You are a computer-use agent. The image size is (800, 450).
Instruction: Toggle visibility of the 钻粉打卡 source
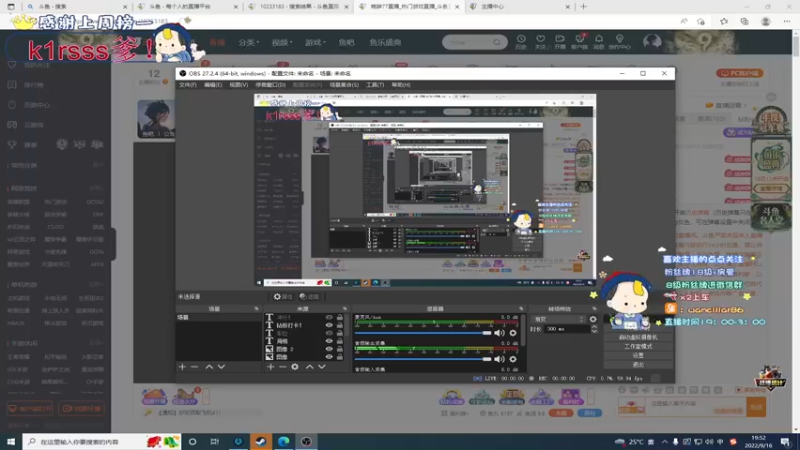click(x=329, y=325)
